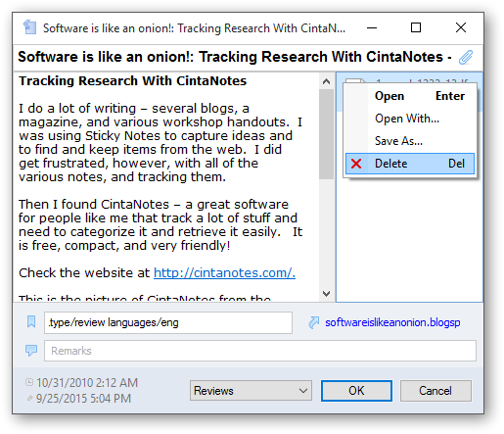Open the softwareislikeanonion.blogsp source link
This screenshot has width=504, height=434.
point(392,322)
